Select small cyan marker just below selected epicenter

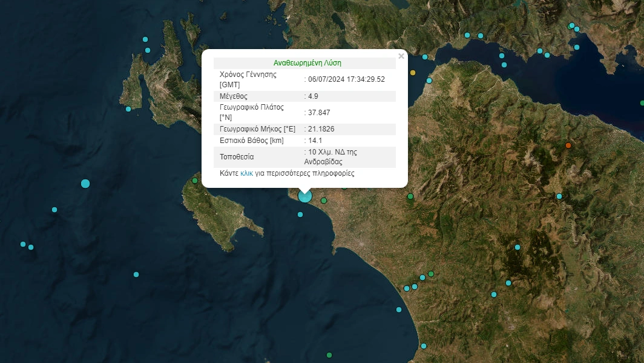[300, 214]
